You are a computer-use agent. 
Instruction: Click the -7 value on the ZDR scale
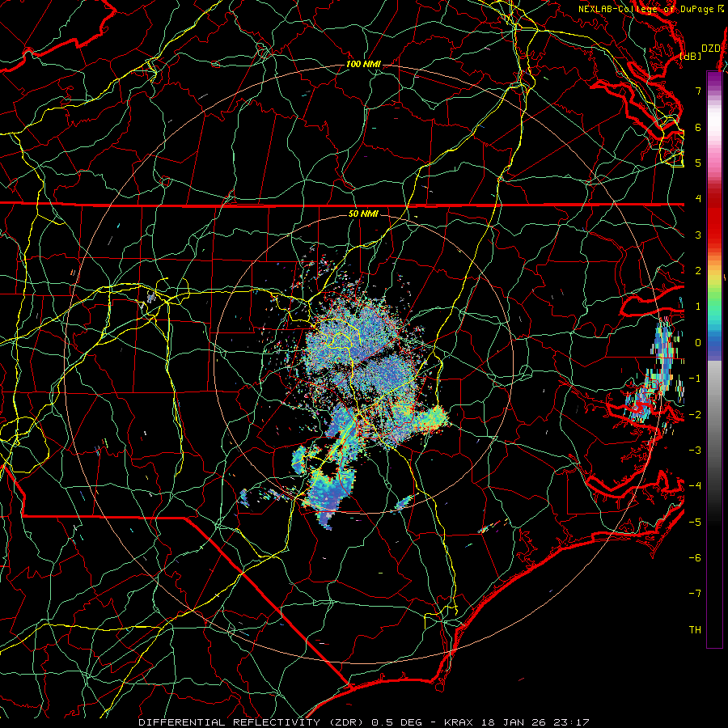pyautogui.click(x=695, y=594)
